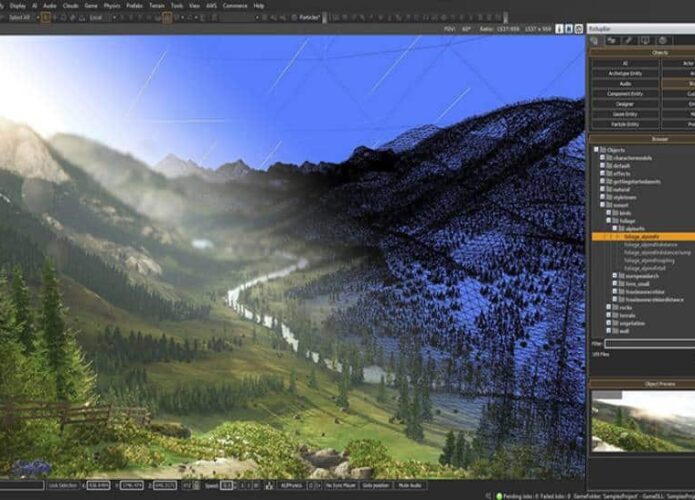Click the Component Entity button
Viewport: 695px width, 500px height.
625,94
